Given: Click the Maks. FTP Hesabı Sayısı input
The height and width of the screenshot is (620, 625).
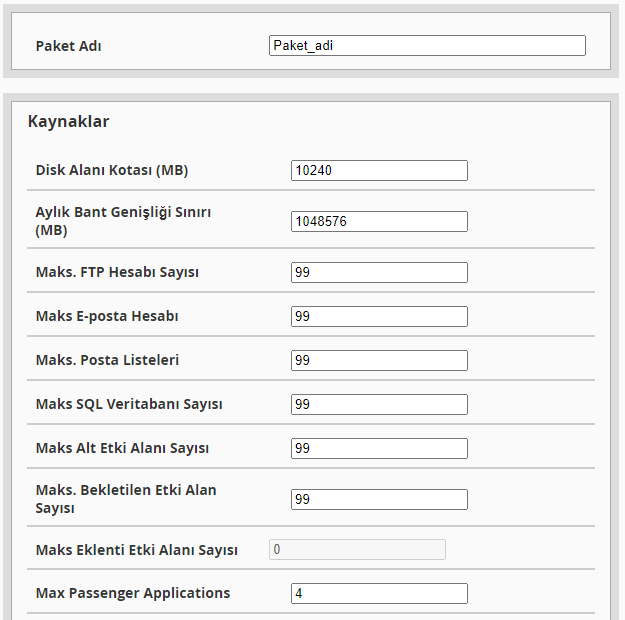Looking at the screenshot, I should tap(379, 273).
